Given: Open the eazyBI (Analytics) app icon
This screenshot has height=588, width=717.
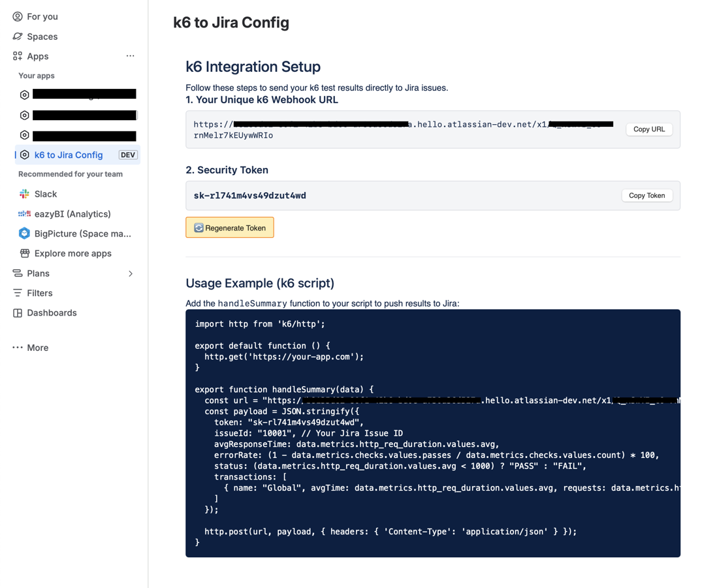Looking at the screenshot, I should 24,214.
